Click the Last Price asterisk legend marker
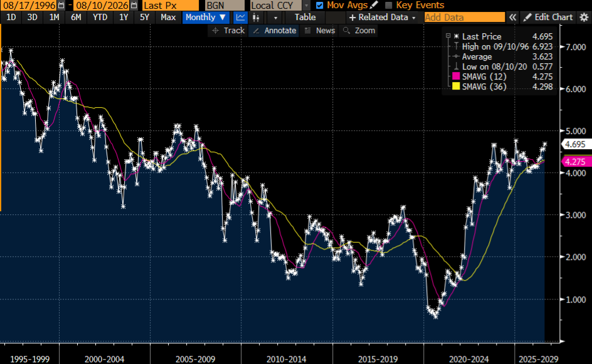The height and width of the screenshot is (364, 592). pyautogui.click(x=456, y=36)
